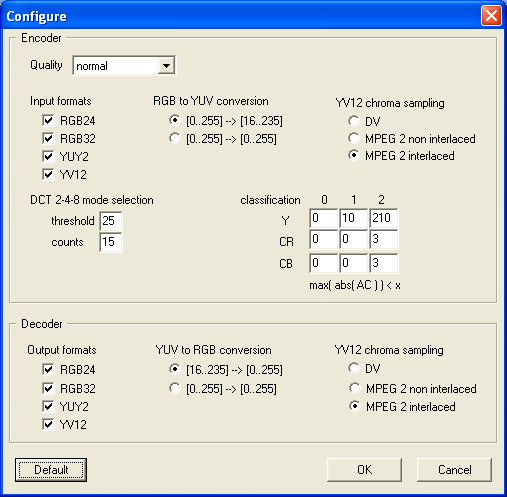Uncheck the RGB24 input format checkbox
Screen dimensions: 507x497
pos(48,120)
